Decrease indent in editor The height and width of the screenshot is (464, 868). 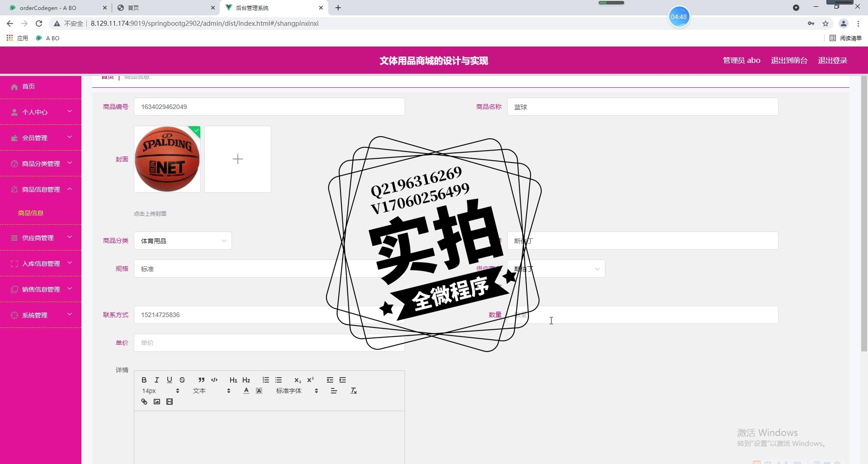(x=330, y=380)
